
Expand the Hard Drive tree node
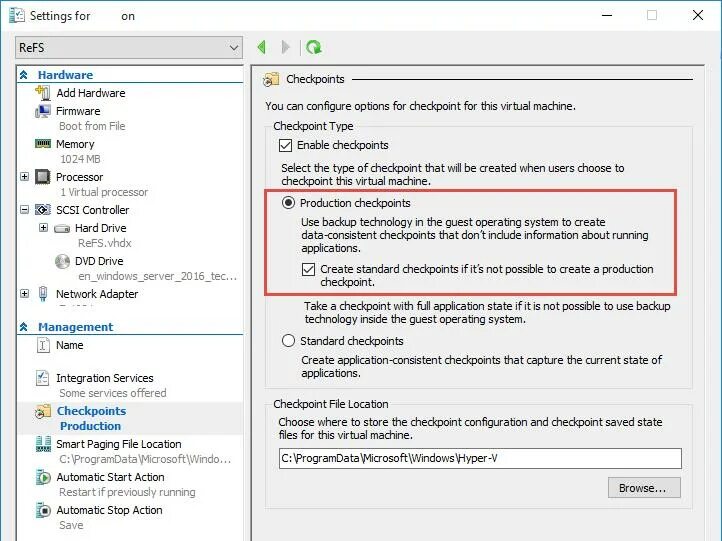(x=43, y=227)
